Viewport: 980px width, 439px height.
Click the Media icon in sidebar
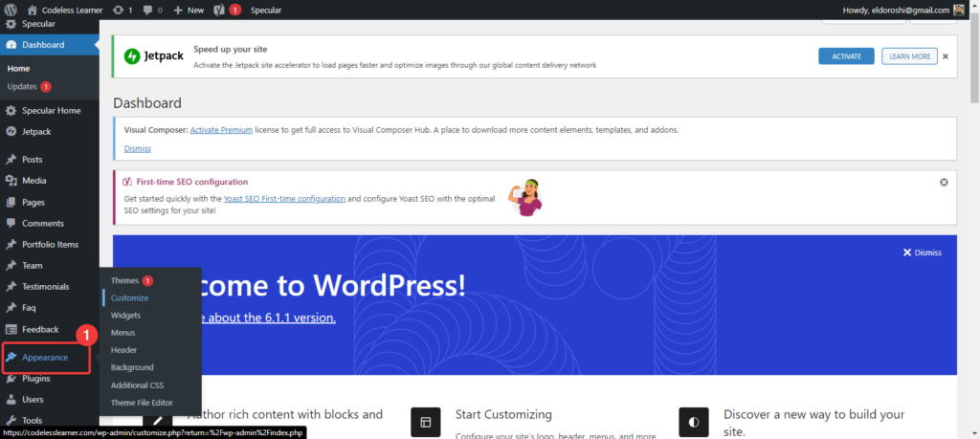[x=11, y=181]
